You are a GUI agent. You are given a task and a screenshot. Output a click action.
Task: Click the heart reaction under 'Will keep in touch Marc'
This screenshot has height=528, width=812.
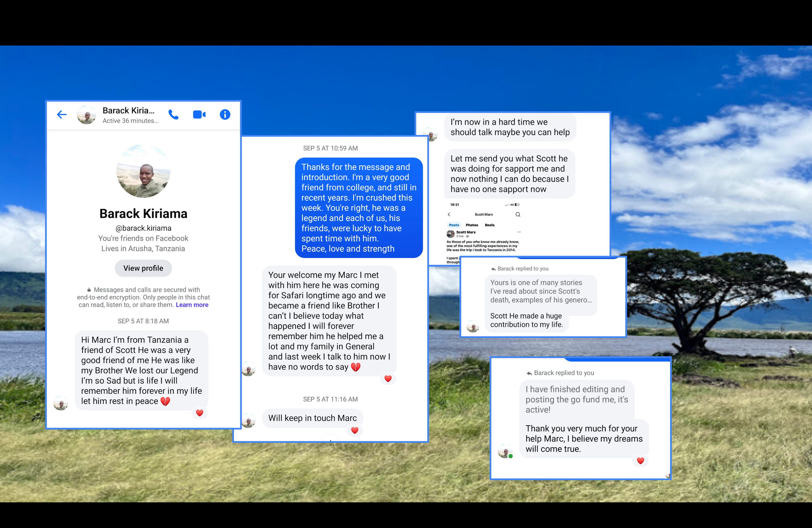(x=355, y=431)
